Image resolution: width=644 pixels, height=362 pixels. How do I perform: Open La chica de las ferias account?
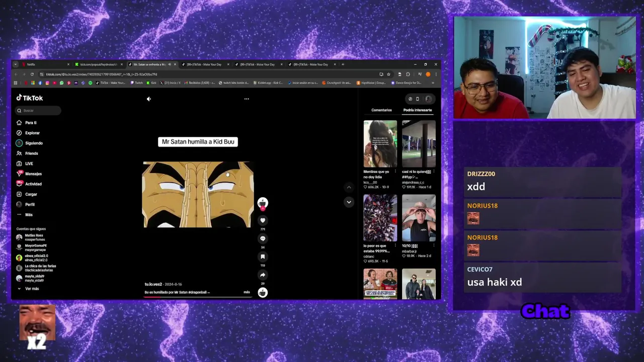pos(36,268)
